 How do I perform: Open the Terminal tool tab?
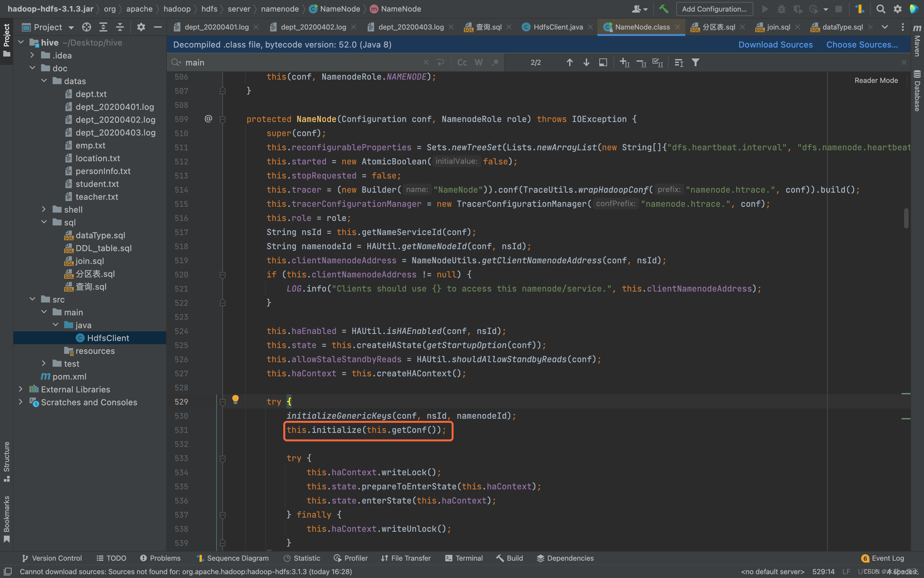pos(464,558)
